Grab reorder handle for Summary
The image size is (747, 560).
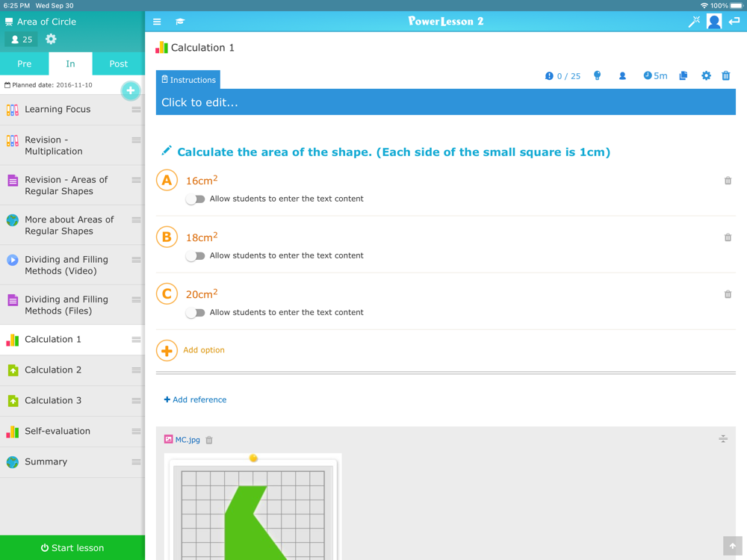136,462
